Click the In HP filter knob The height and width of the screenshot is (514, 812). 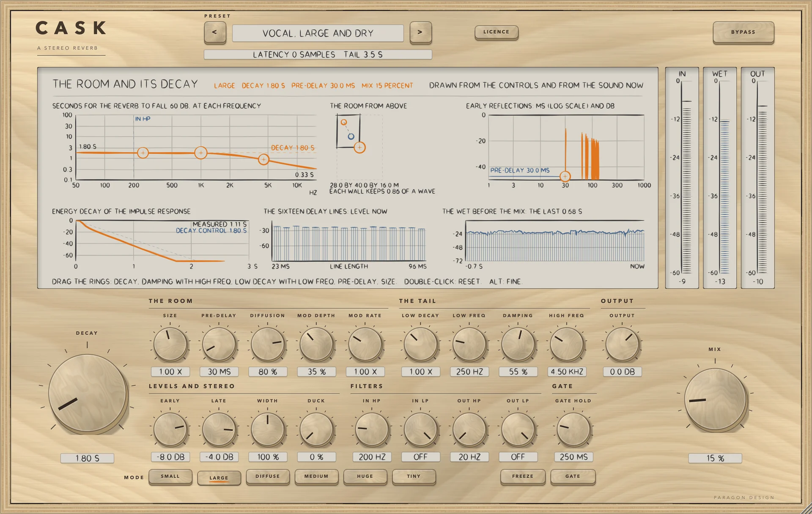click(x=372, y=429)
